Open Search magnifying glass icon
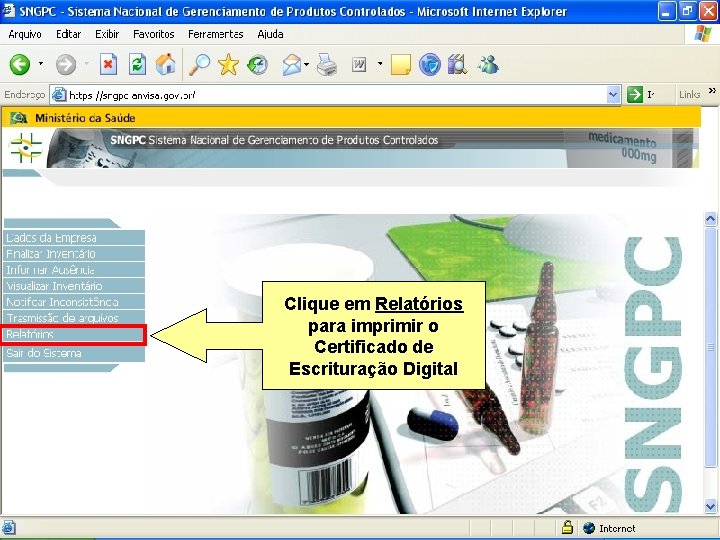Viewport: 720px width, 540px height. point(200,64)
